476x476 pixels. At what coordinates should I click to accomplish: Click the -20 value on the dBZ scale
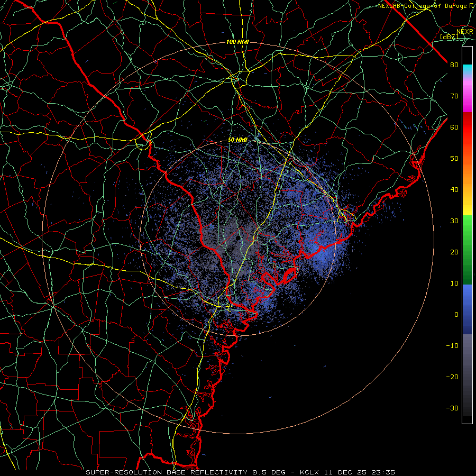click(452, 377)
